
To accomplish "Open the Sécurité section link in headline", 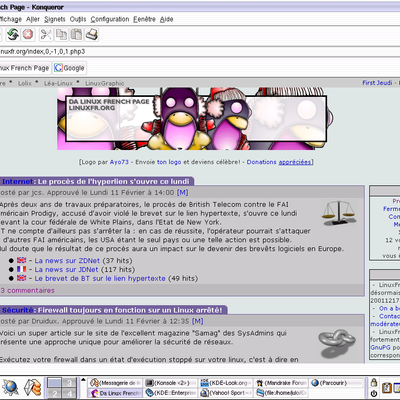I will click(18, 310).
